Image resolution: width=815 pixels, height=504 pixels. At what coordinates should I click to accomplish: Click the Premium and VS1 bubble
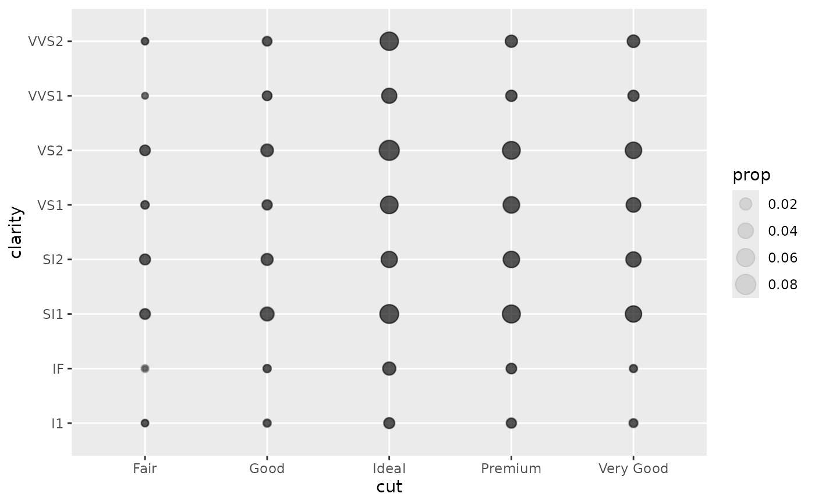click(x=511, y=205)
